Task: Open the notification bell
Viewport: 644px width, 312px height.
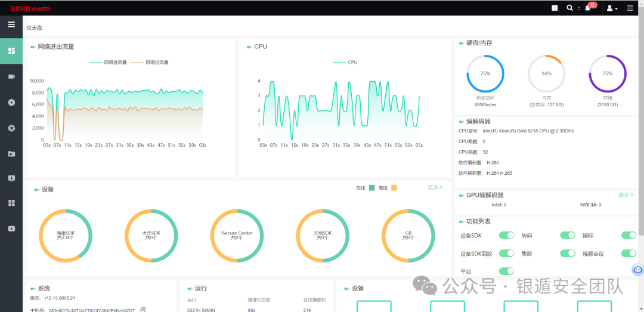Action: tap(587, 8)
